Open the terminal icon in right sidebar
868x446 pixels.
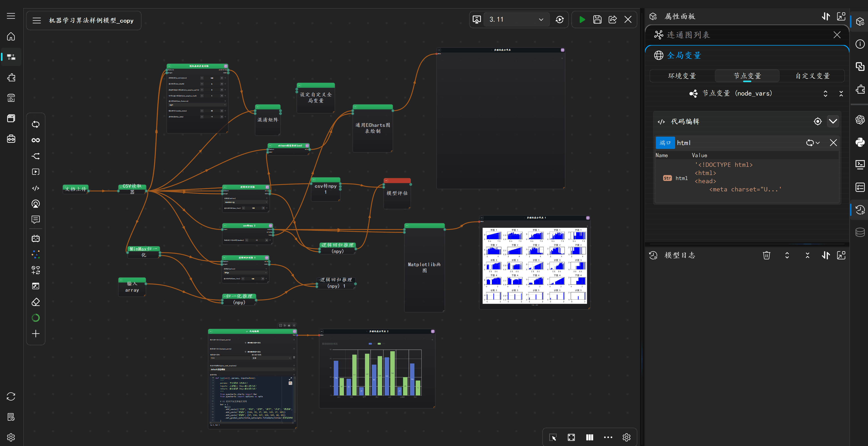860,165
